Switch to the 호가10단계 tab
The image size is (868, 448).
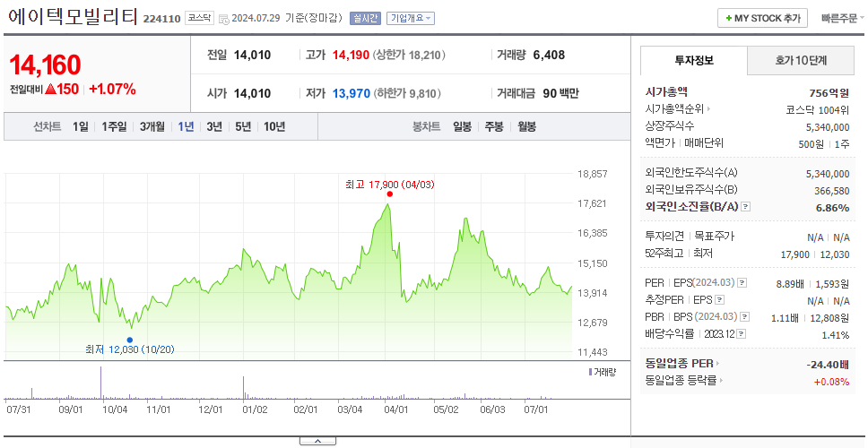pyautogui.click(x=801, y=61)
